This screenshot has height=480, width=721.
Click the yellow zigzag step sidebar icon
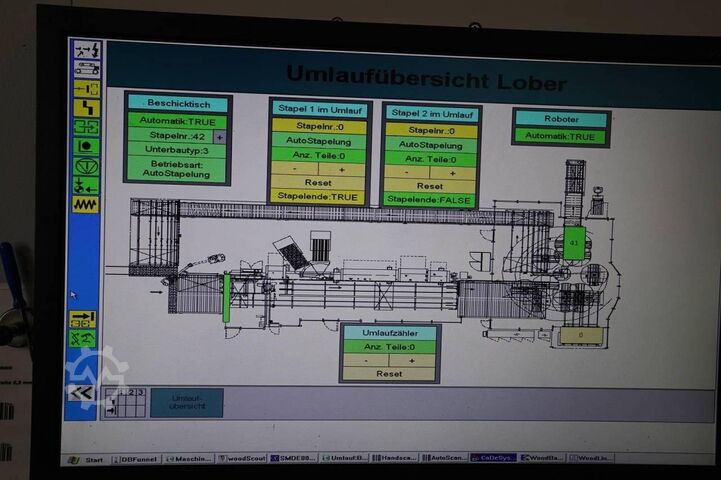coord(86,108)
